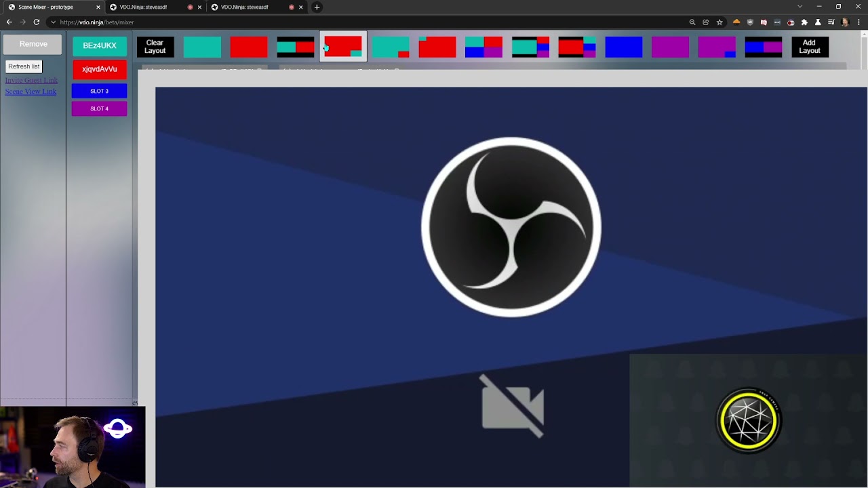Choose the red main with side stack layout
The height and width of the screenshot is (488, 868).
coord(577,47)
